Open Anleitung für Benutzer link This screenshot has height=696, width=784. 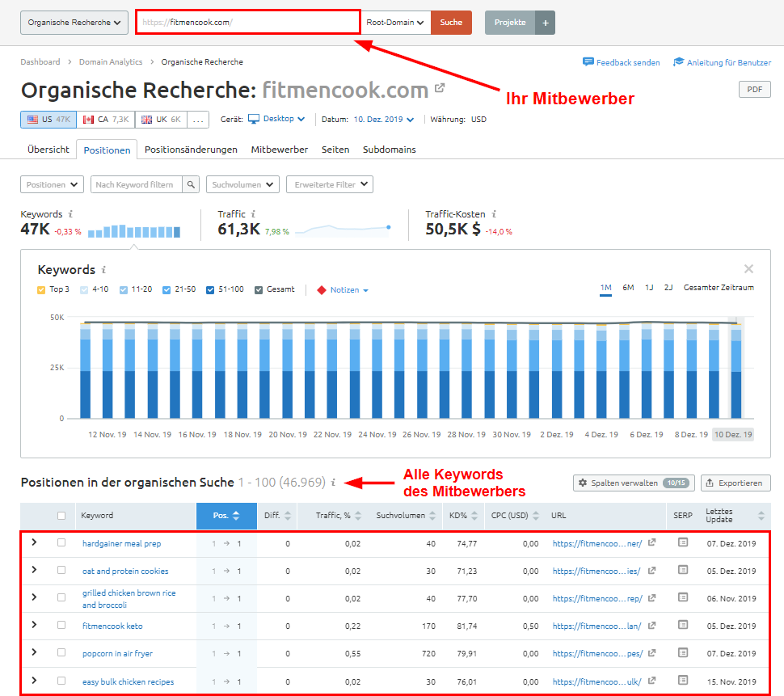coord(722,62)
